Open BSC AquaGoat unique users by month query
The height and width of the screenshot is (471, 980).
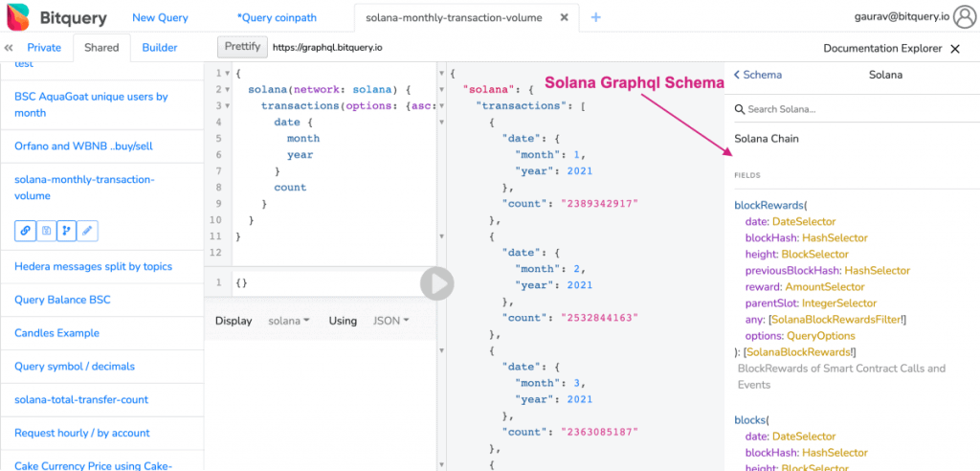coord(91,105)
